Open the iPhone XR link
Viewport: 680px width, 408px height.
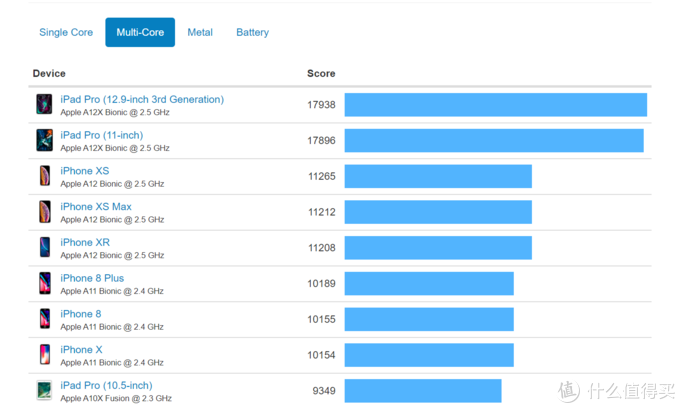(x=85, y=242)
